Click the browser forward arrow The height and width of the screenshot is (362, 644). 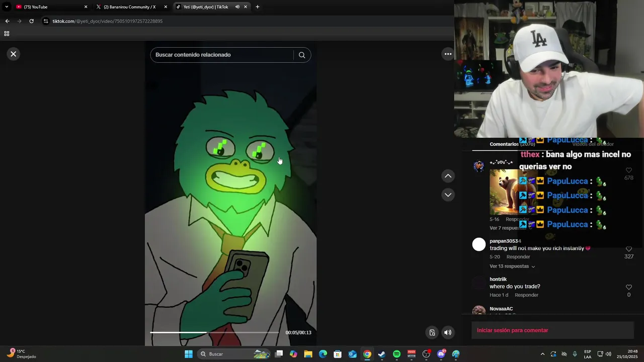pos(19,21)
